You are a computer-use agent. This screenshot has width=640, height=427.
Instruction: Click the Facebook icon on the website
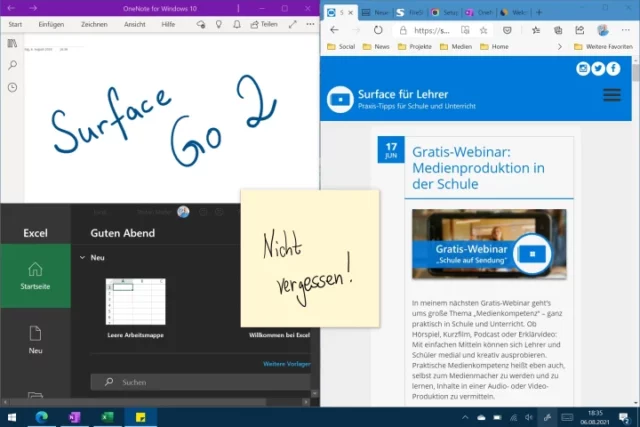click(613, 68)
